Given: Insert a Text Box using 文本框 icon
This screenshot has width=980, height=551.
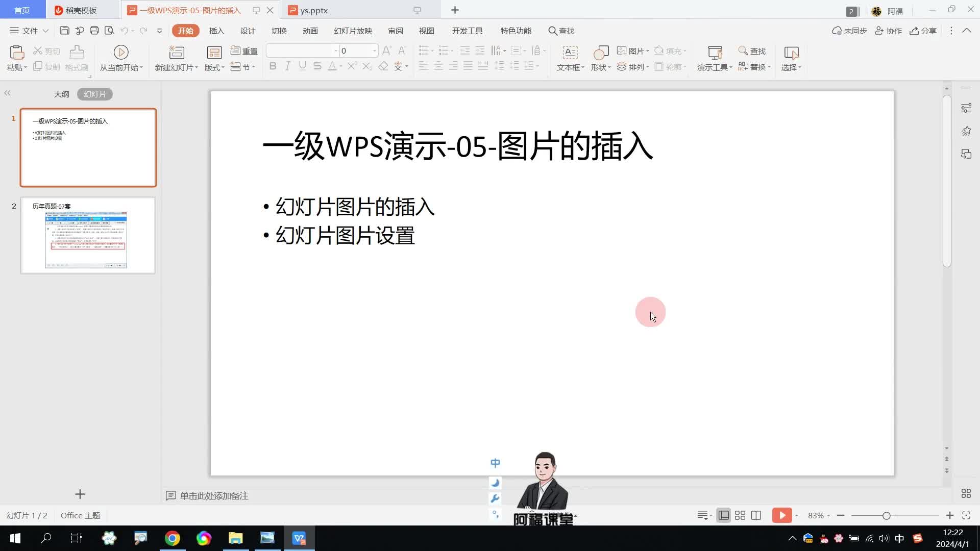Looking at the screenshot, I should 570,52.
